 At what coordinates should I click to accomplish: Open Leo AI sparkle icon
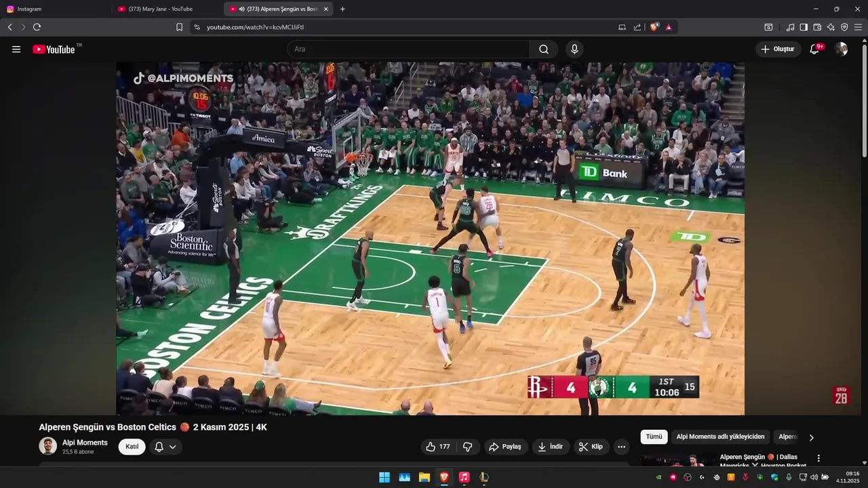(831, 27)
